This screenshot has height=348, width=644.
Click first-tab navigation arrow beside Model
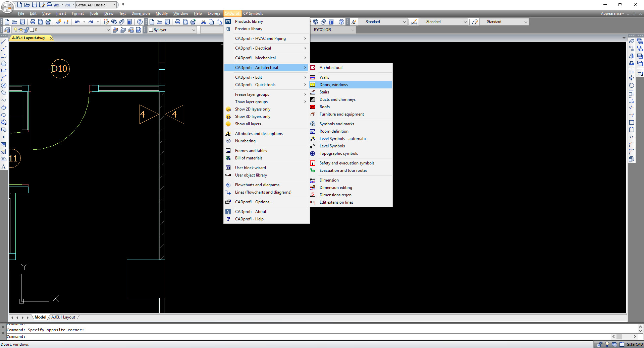click(12, 318)
